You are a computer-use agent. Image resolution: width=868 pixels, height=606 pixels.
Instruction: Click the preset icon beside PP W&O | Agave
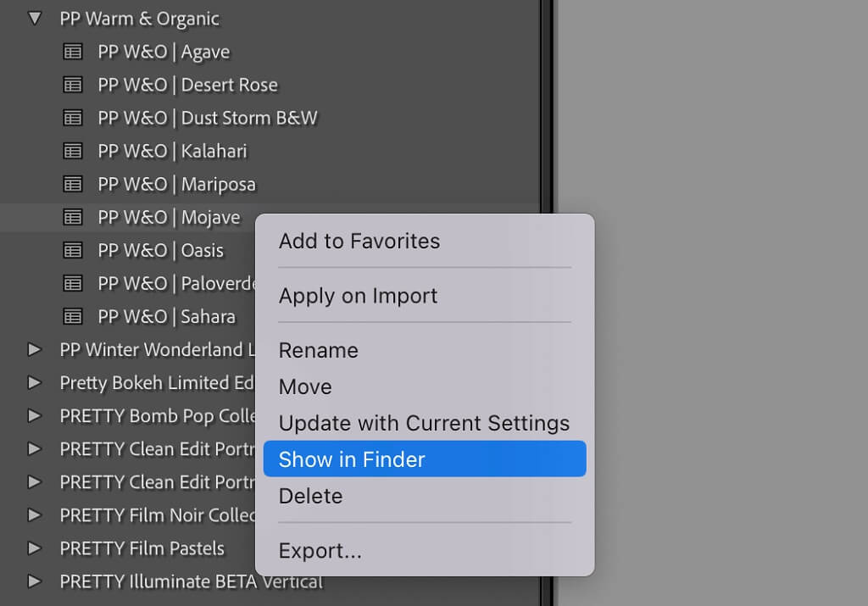click(73, 51)
